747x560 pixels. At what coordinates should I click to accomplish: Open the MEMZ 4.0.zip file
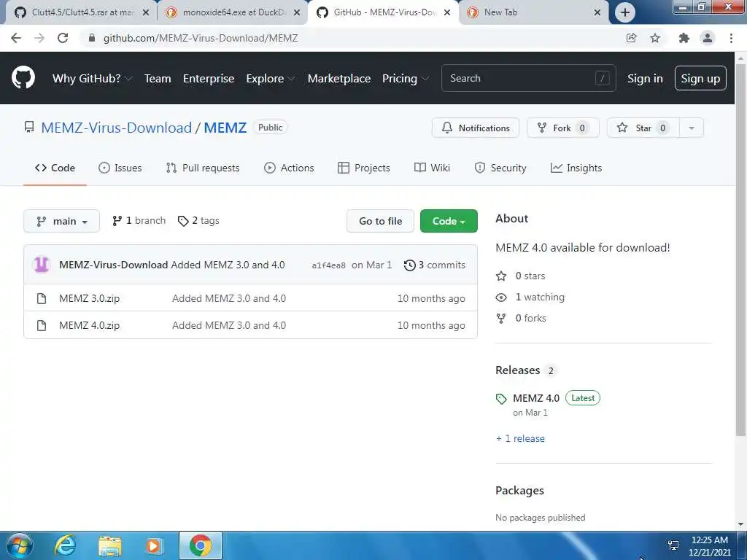pos(89,325)
